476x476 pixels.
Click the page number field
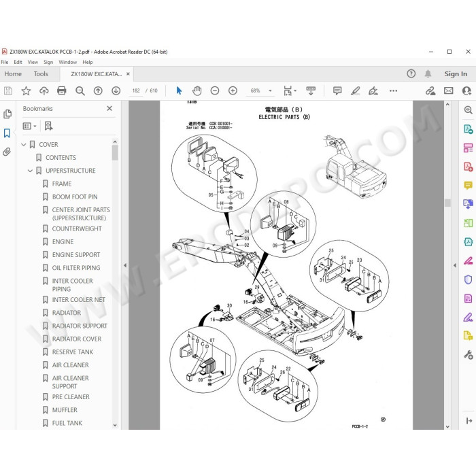click(136, 90)
